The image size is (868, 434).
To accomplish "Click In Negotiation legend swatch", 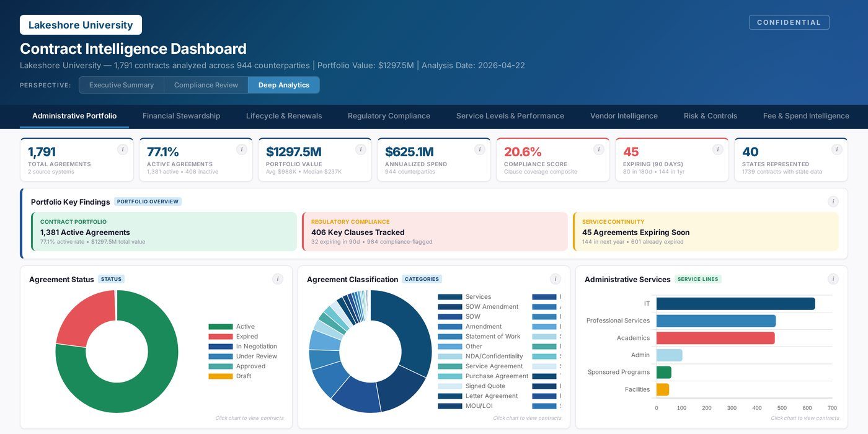I will click(x=220, y=347).
